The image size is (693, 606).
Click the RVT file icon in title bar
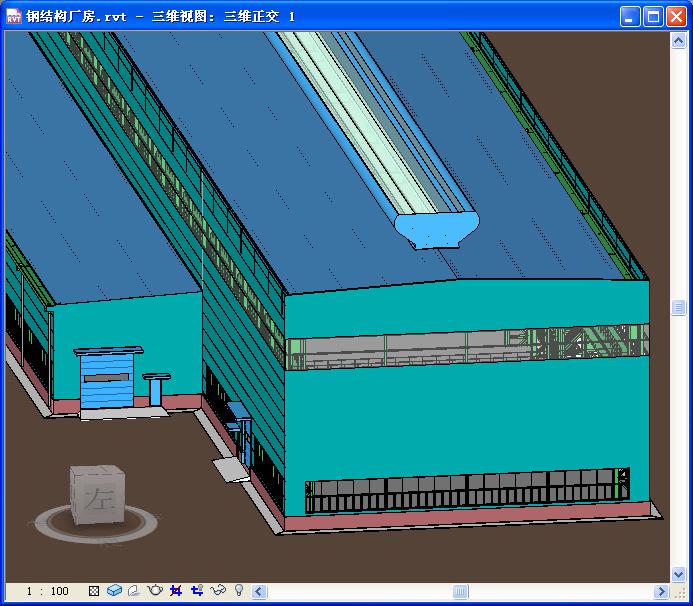point(14,16)
